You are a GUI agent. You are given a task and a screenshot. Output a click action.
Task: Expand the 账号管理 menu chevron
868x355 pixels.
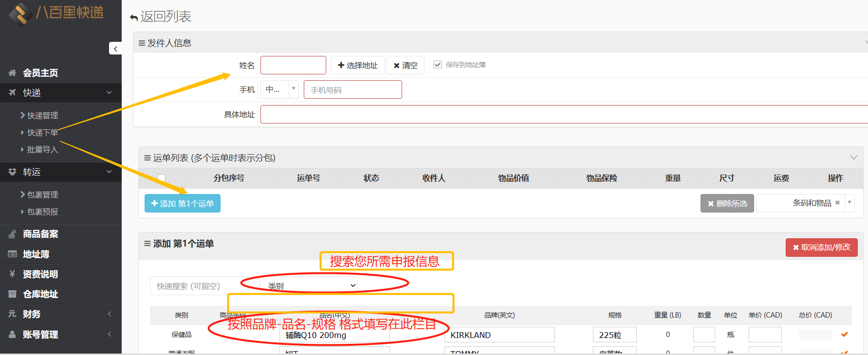coord(110,334)
